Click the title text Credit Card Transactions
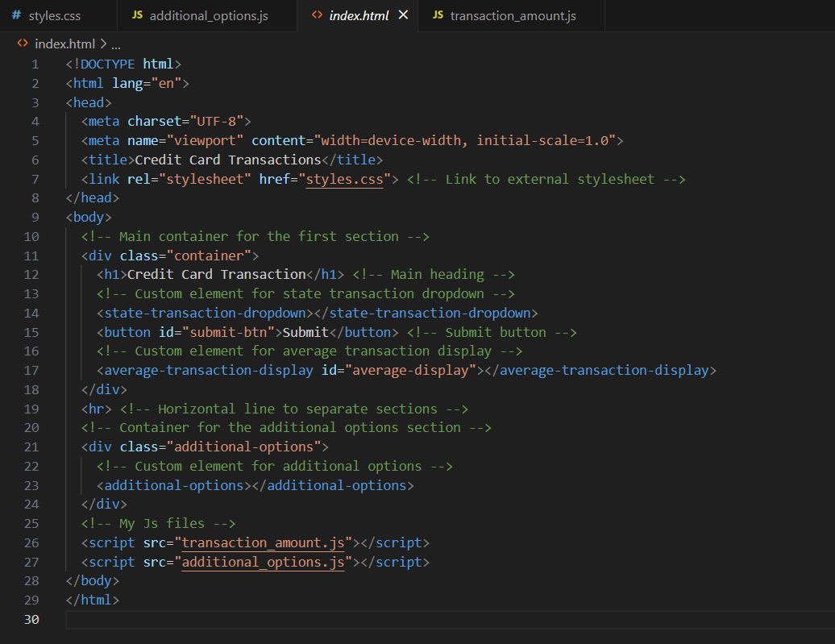The width and height of the screenshot is (835, 644). (228, 160)
